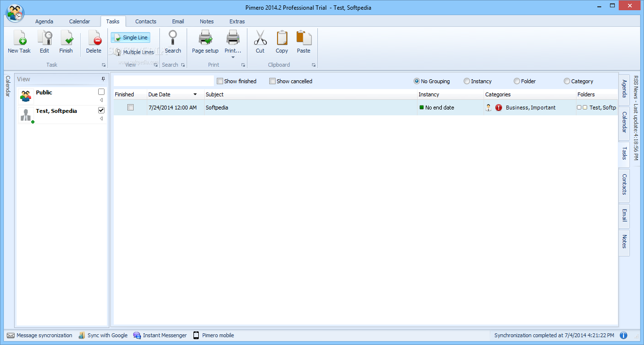Viewport: 644px width, 345px height.
Task: Paste from the clipboard
Action: point(304,42)
